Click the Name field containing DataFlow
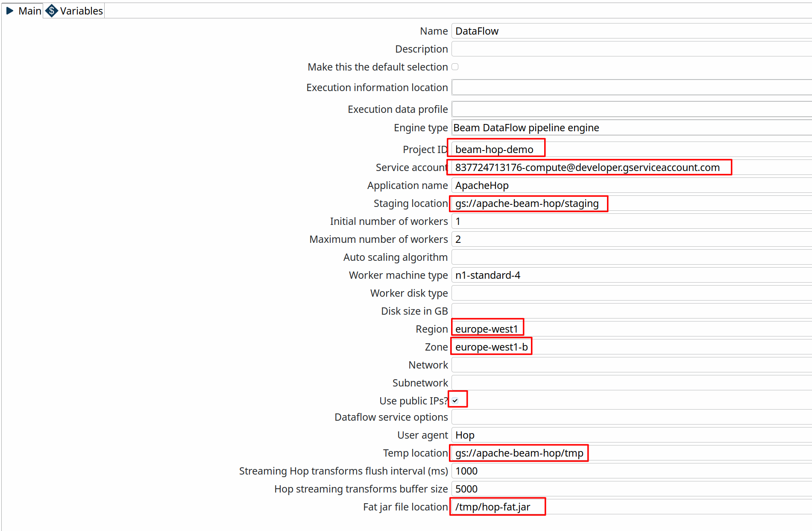 [631, 31]
